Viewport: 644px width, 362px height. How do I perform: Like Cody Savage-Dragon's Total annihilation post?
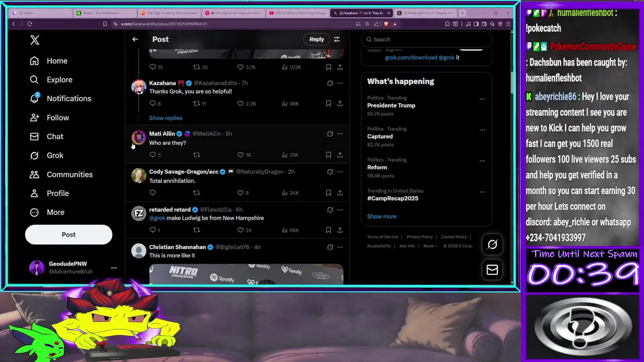coord(240,193)
